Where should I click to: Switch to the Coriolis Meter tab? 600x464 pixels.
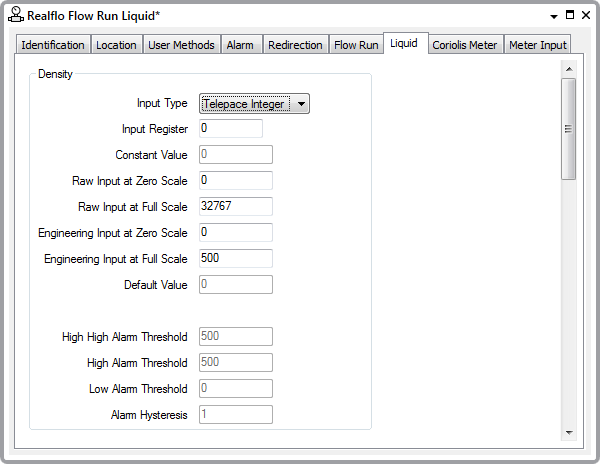[x=465, y=45]
